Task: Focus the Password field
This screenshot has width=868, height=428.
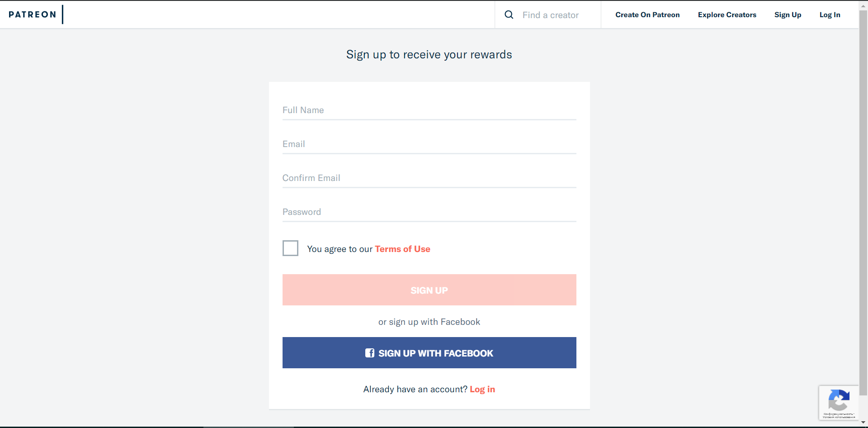Action: coord(429,212)
